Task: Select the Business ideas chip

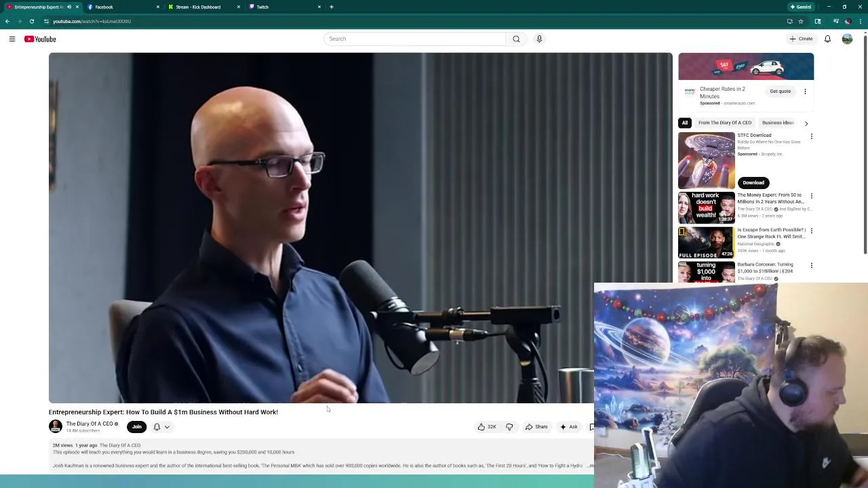Action: (x=778, y=123)
